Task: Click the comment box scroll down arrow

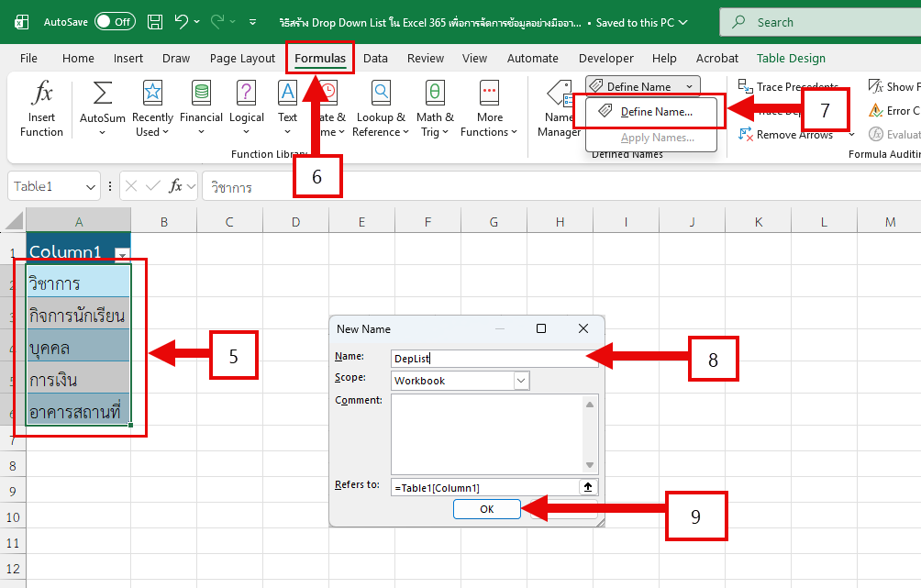Action: tap(590, 465)
